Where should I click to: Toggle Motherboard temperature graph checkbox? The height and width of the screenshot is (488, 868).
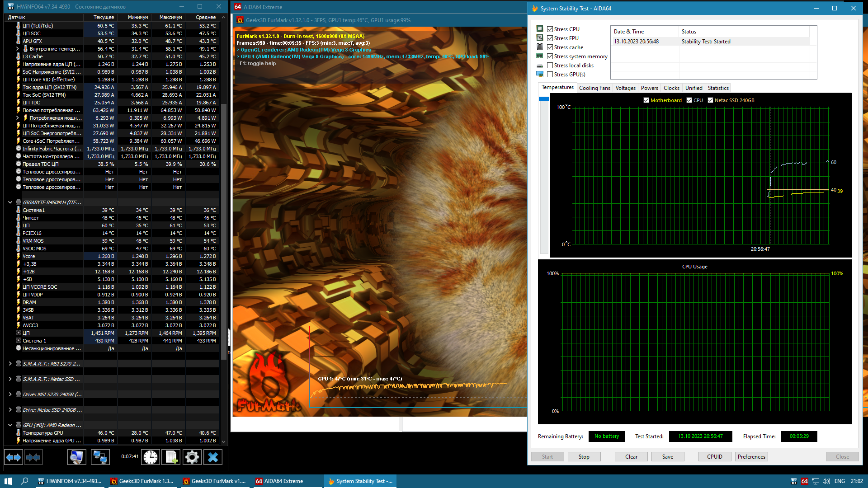(x=646, y=100)
